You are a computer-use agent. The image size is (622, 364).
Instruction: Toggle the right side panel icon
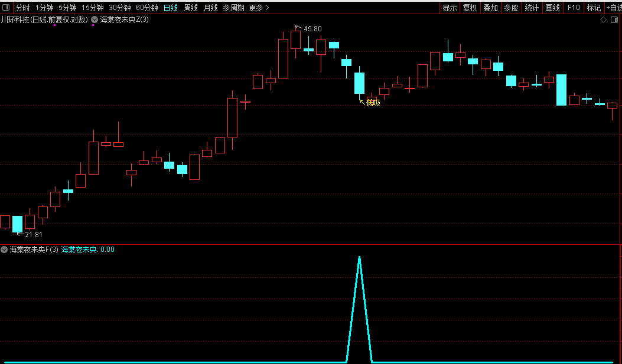[x=614, y=20]
